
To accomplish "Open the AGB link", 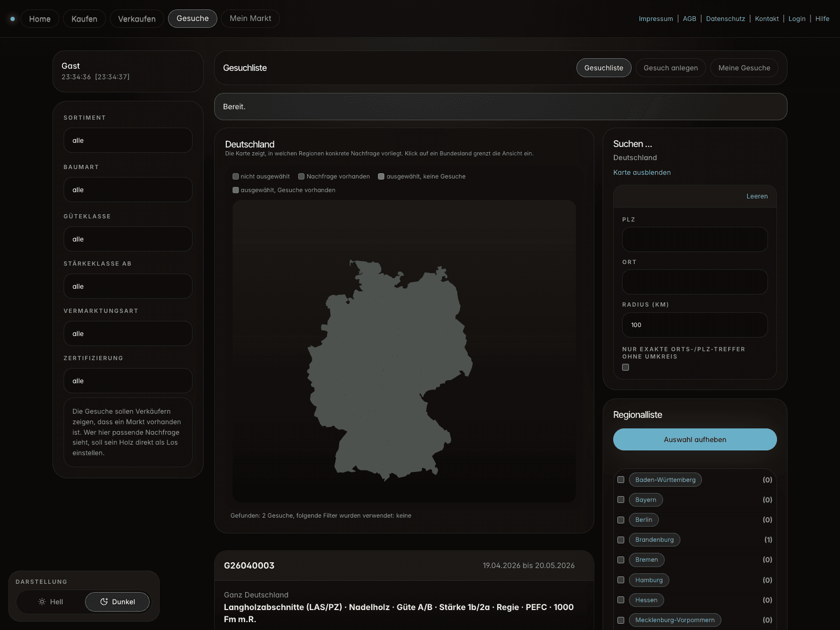I will click(689, 19).
